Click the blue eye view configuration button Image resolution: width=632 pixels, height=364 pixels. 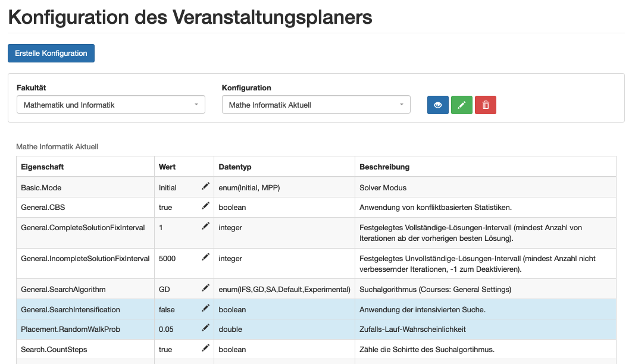pos(438,105)
